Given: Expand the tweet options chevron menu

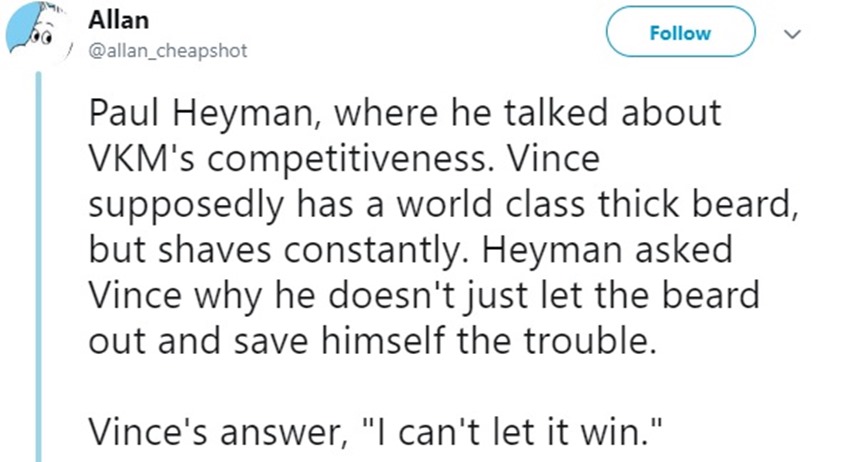Looking at the screenshot, I should [793, 34].
